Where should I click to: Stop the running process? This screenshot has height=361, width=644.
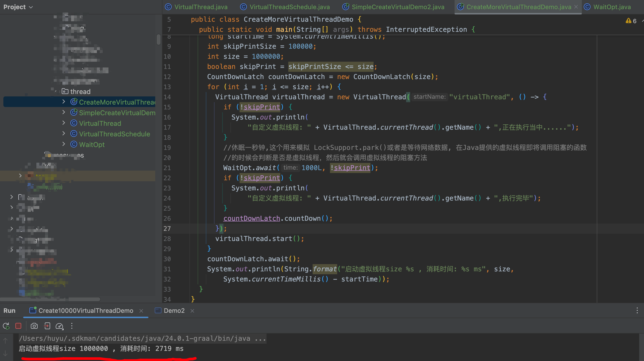(18, 326)
